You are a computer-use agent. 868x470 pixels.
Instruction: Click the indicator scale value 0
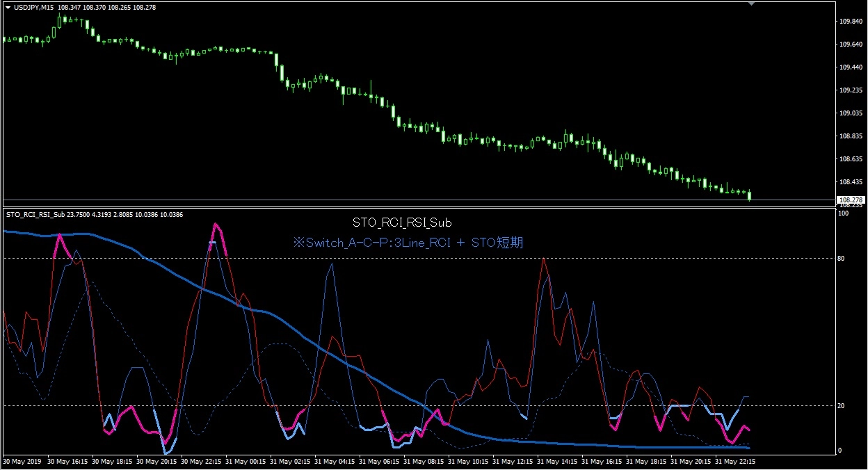(x=840, y=451)
